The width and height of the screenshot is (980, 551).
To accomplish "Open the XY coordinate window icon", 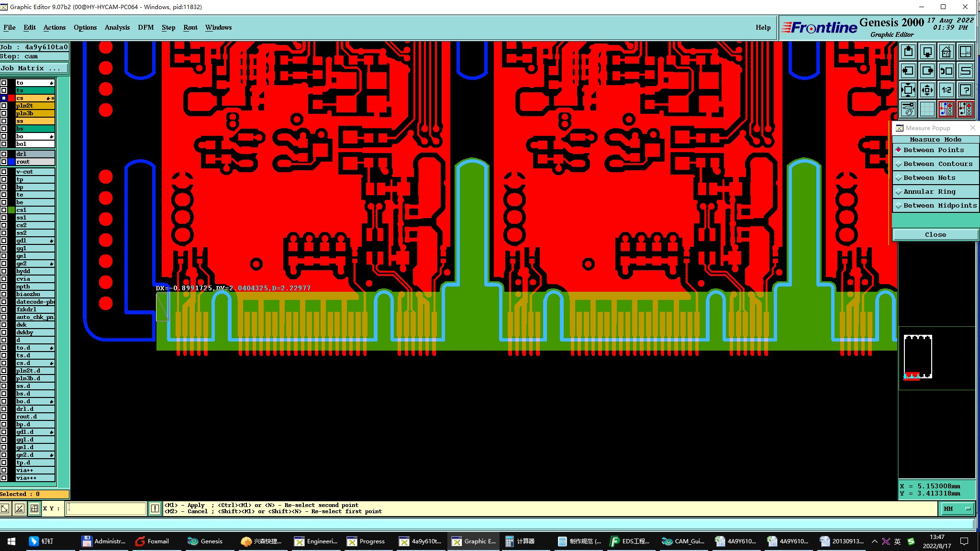I will (966, 52).
